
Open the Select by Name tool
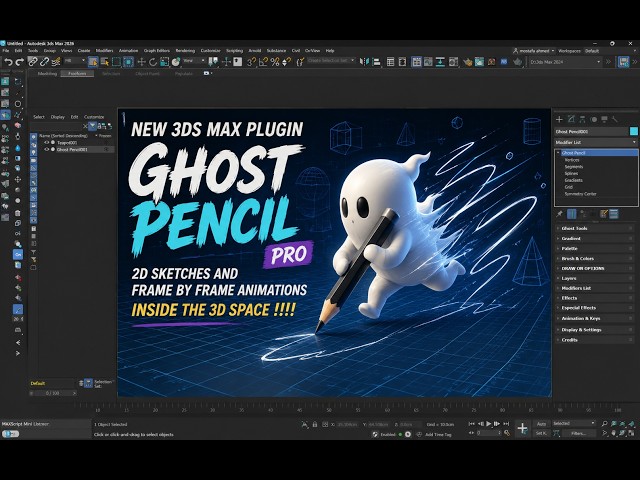click(x=105, y=62)
